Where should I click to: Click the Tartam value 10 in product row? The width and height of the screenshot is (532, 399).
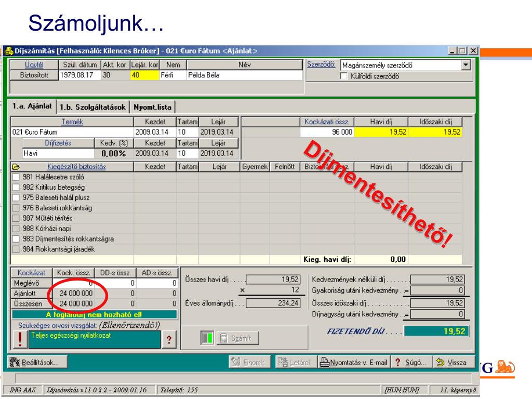[187, 132]
